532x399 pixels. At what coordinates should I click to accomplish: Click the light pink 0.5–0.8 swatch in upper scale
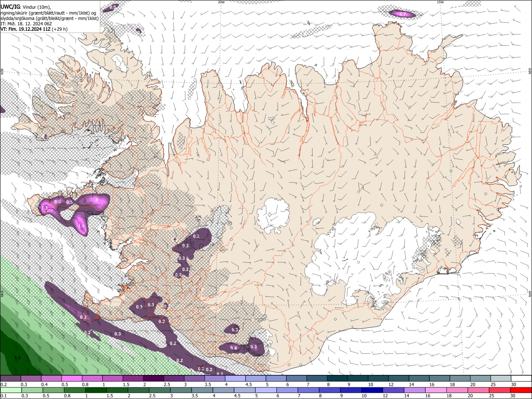point(71,379)
